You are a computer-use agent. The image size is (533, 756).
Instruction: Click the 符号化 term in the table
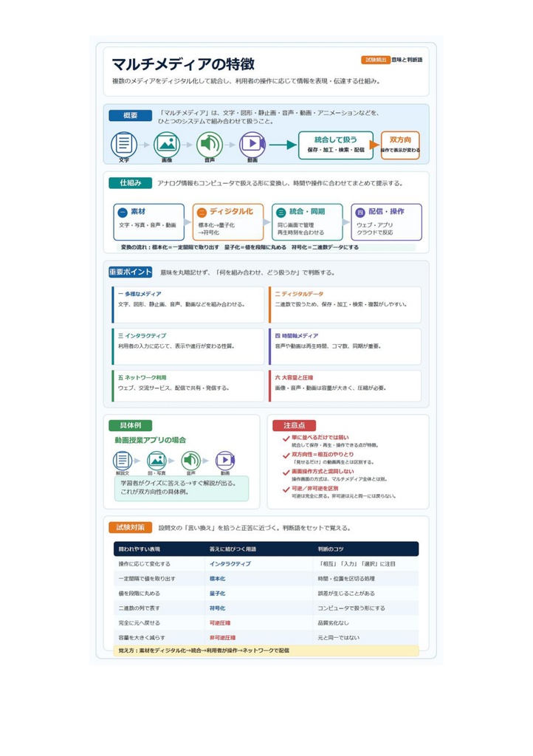click(x=217, y=608)
